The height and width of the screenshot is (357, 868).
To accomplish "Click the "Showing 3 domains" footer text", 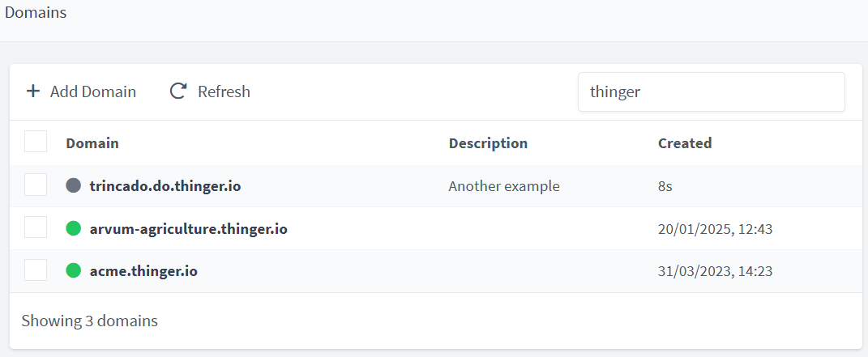I will pos(89,321).
